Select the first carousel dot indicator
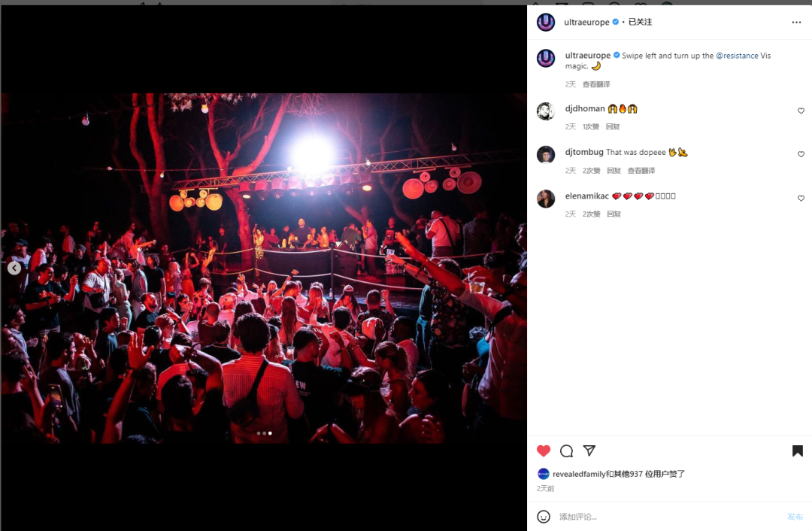The width and height of the screenshot is (812, 531). coord(259,433)
